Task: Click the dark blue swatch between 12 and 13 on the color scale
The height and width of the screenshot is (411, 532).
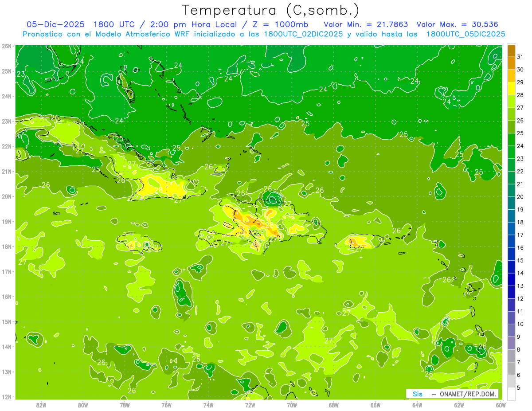Action: [x=511, y=292]
